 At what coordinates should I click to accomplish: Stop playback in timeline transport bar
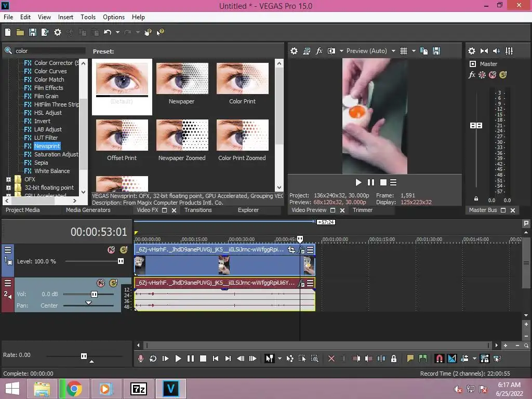tap(203, 358)
